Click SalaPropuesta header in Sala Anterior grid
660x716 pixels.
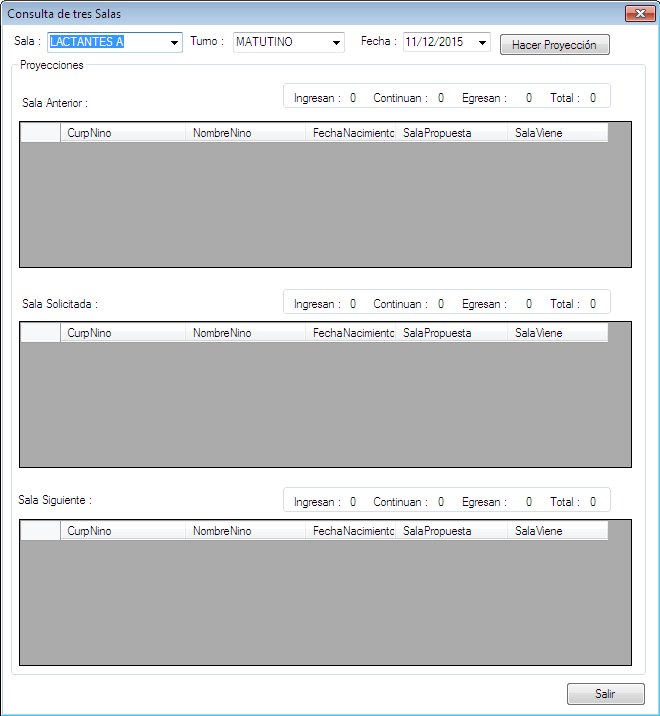[451, 133]
